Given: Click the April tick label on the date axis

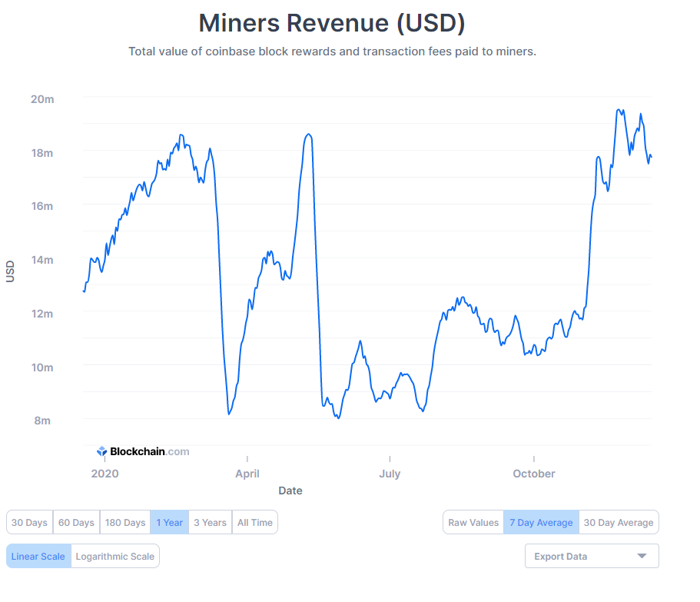Looking at the screenshot, I should 247,474.
